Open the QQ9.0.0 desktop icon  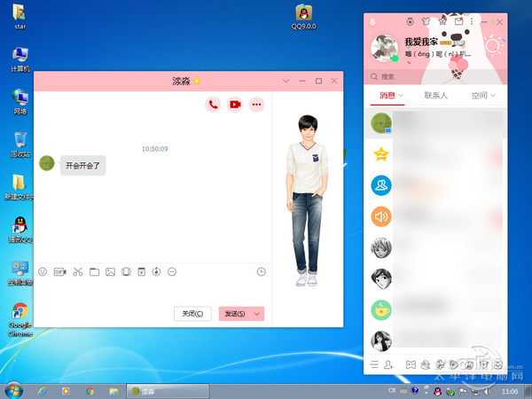tap(303, 17)
